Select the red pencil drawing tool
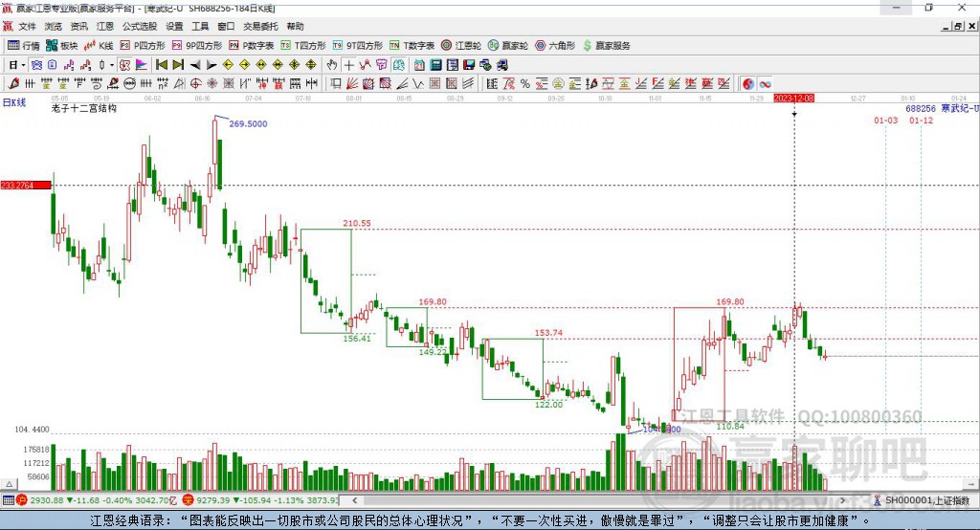 [x=13, y=84]
